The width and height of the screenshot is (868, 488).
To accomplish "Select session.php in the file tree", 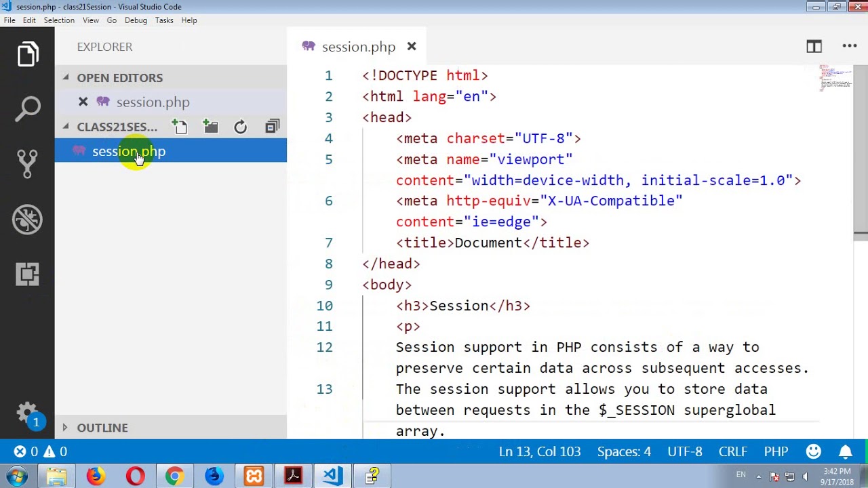I will pyautogui.click(x=171, y=151).
